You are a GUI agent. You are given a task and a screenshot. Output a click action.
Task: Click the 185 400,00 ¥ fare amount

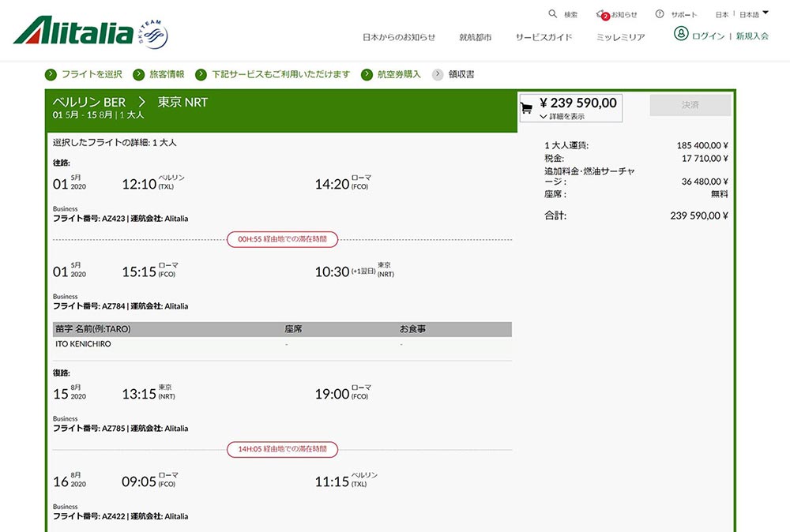click(702, 145)
